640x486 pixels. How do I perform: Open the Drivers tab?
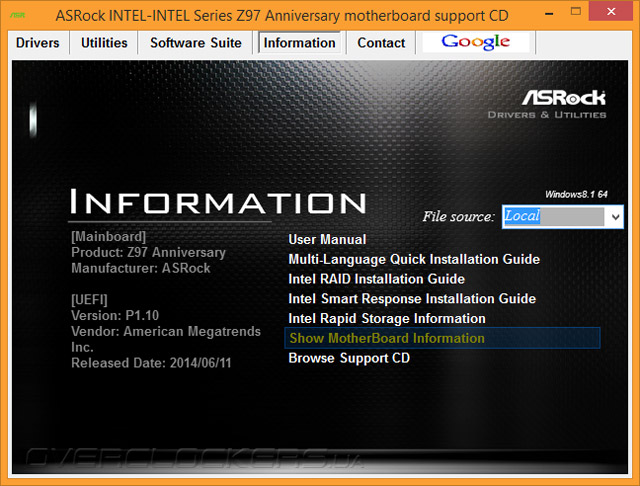[38, 43]
